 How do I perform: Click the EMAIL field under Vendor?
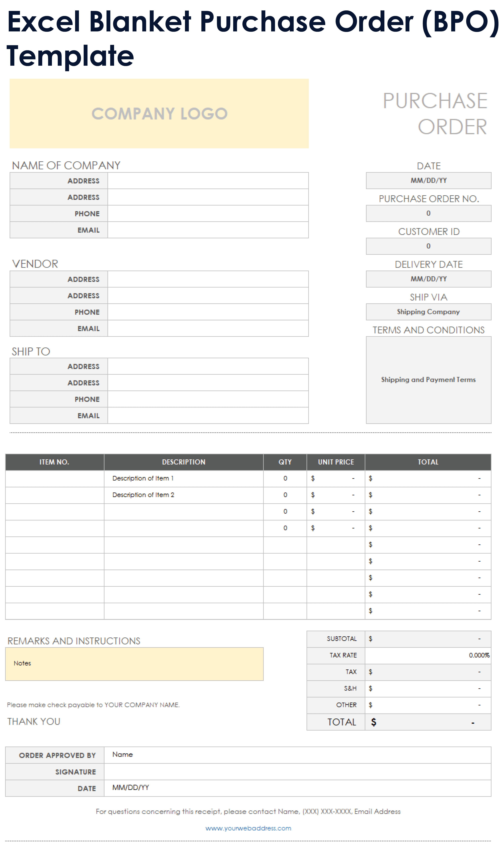pyautogui.click(x=208, y=329)
